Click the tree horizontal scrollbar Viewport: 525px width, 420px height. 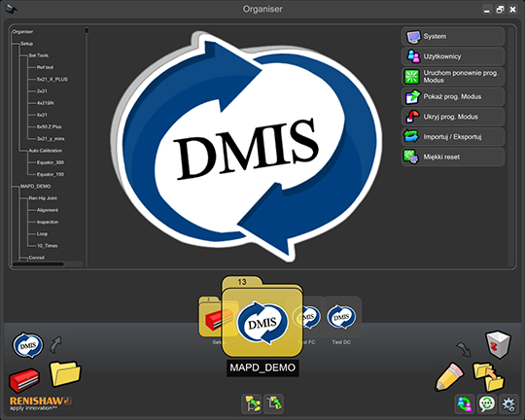pyautogui.click(x=47, y=264)
